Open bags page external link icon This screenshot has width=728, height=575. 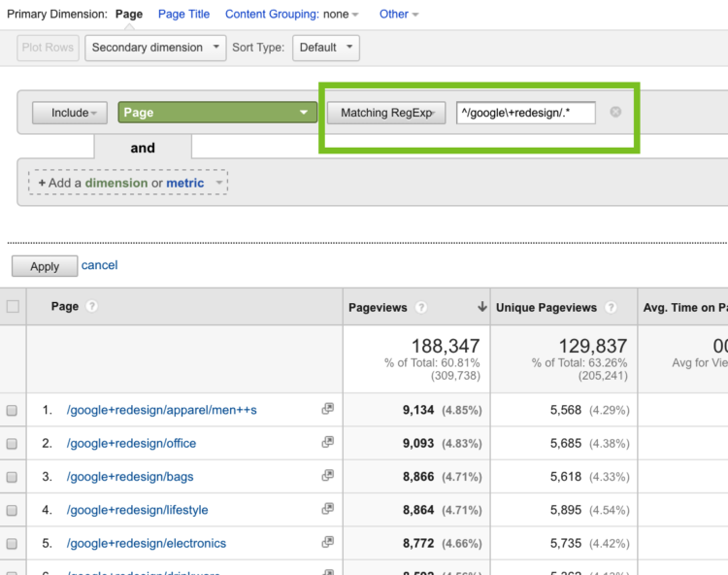coord(327,475)
